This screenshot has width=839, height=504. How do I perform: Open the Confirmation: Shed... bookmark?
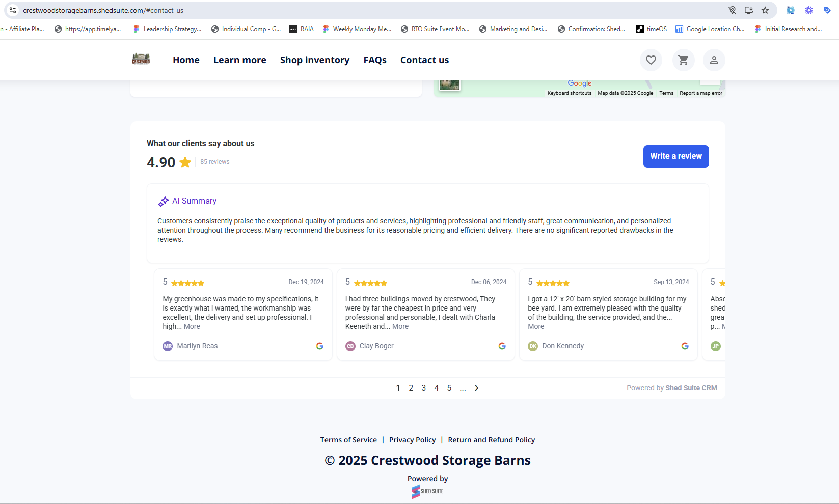tap(591, 29)
